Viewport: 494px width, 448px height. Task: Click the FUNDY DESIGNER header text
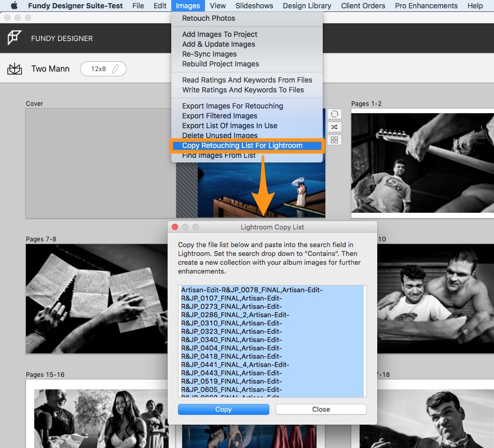pos(62,38)
